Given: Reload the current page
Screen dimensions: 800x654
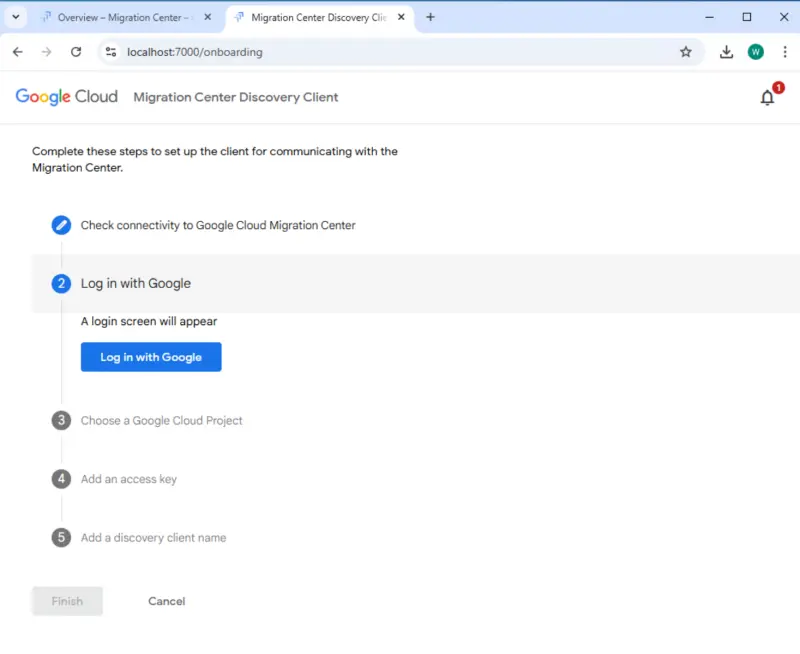Looking at the screenshot, I should pyautogui.click(x=77, y=51).
